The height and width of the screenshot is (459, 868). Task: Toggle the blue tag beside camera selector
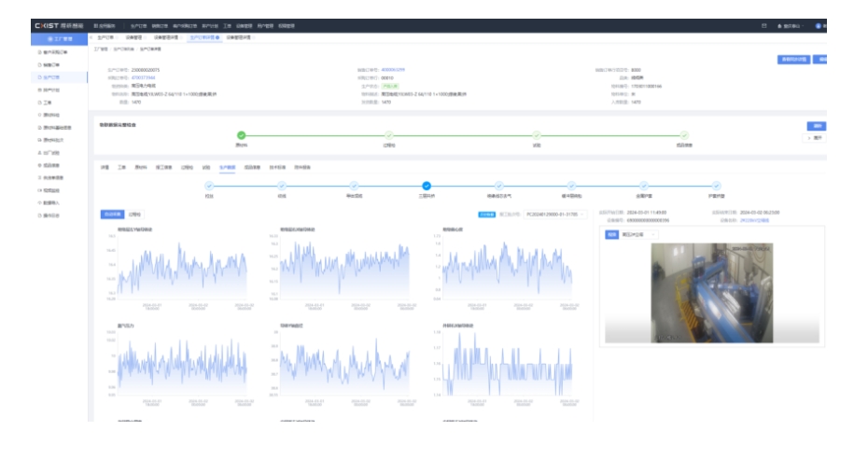click(x=612, y=234)
